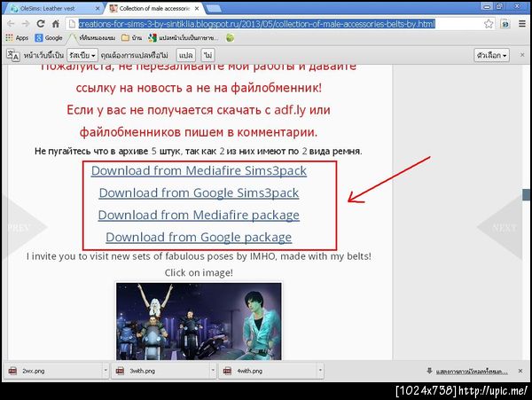Open the source language dropdown in translate bar
The image size is (532, 400).
[82, 55]
